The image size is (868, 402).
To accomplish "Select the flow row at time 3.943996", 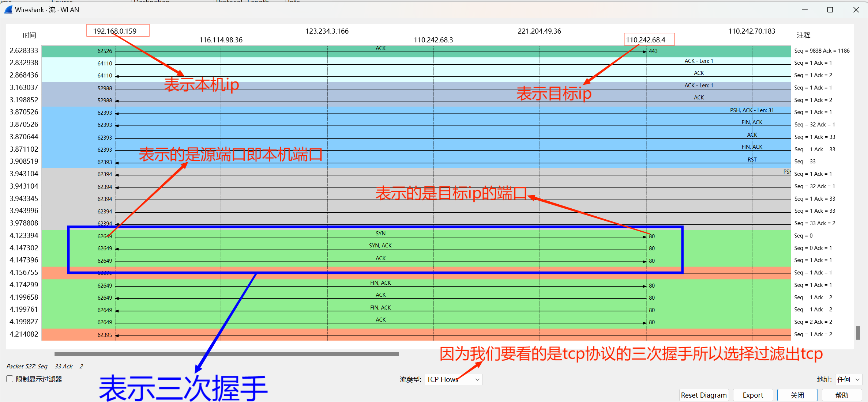I will [x=416, y=211].
